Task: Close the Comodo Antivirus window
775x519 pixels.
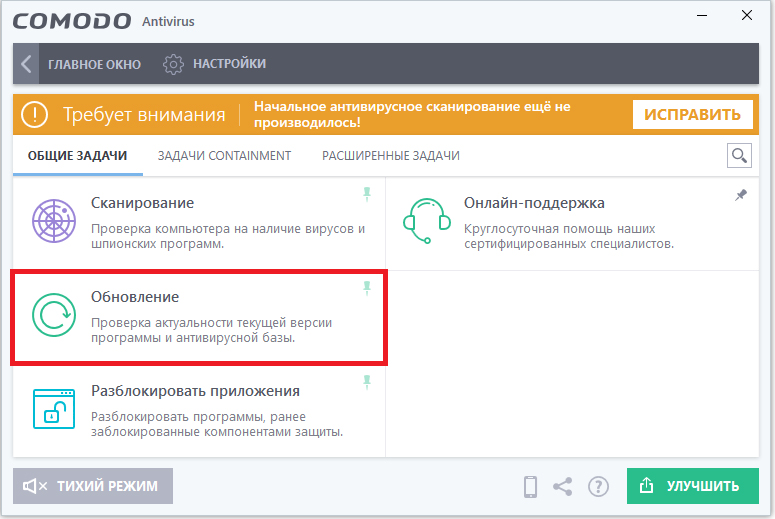Action: point(747,15)
